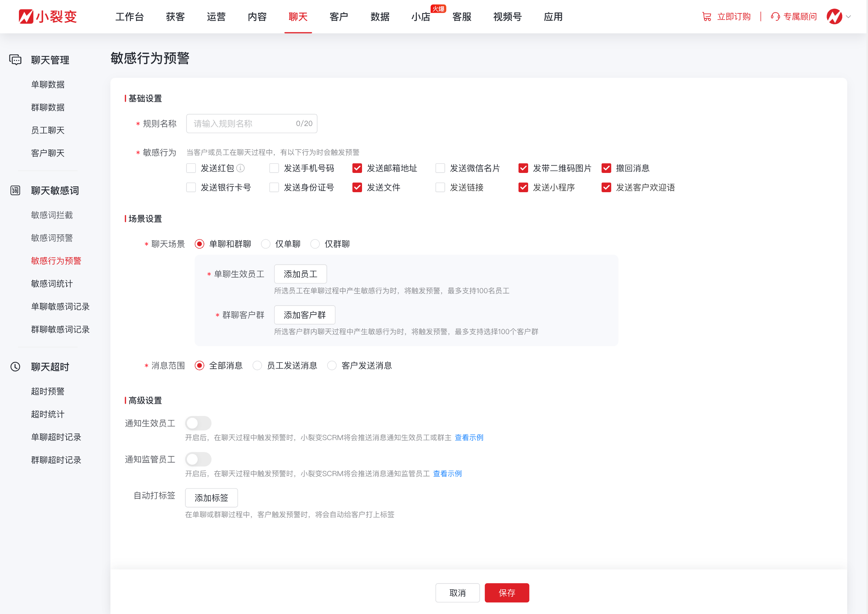The image size is (868, 614).
Task: Open 客户聊天 in the sidebar
Action: click(x=48, y=153)
